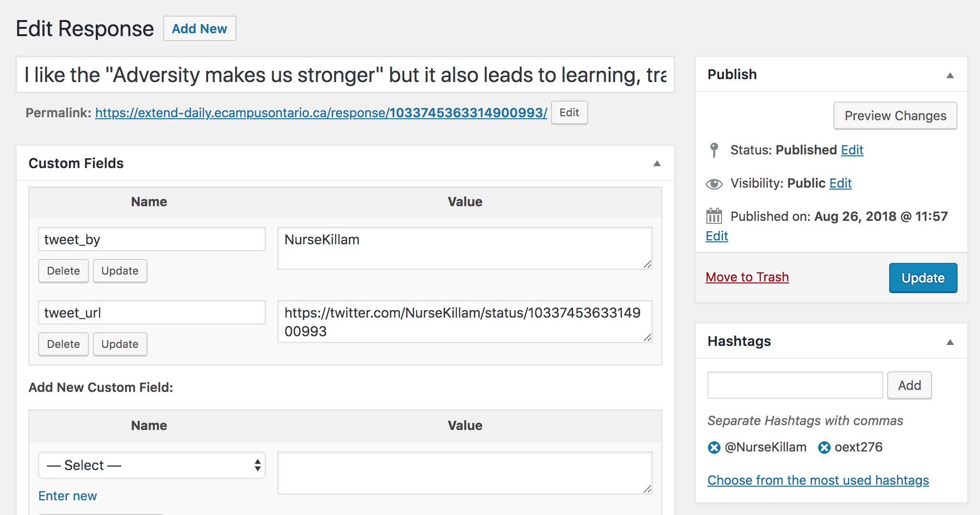Edit the post Status setting
This screenshot has width=980, height=515.
pyautogui.click(x=851, y=150)
